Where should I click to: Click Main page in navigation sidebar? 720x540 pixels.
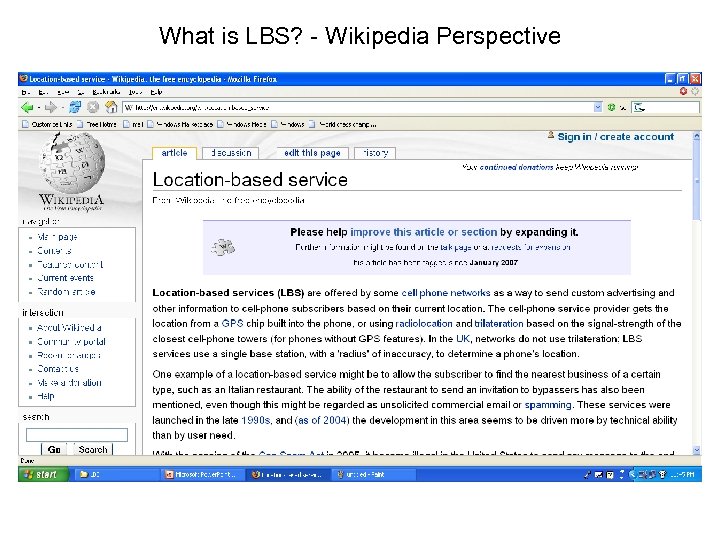pos(57,237)
